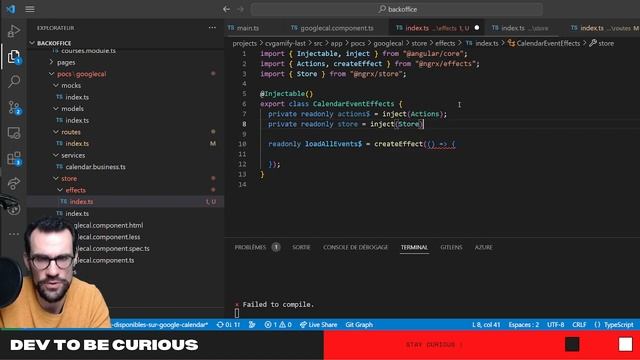Collapse the effects folder
Image resolution: width=640 pixels, height=360 pixels.
[76, 190]
